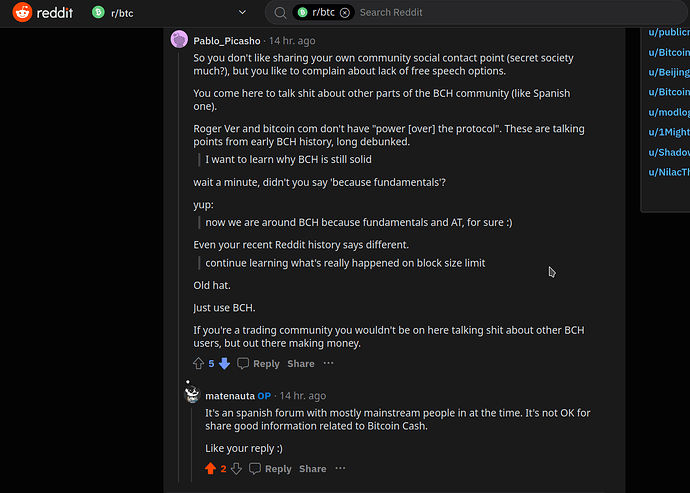Remove the r/btc search filter chip

[x=345, y=13]
